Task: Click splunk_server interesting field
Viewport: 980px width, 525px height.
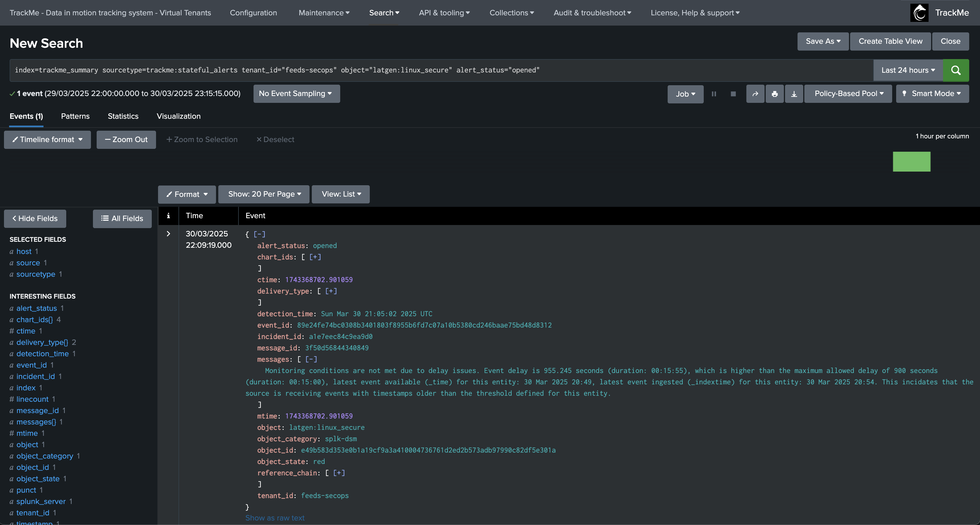Action: (x=41, y=501)
